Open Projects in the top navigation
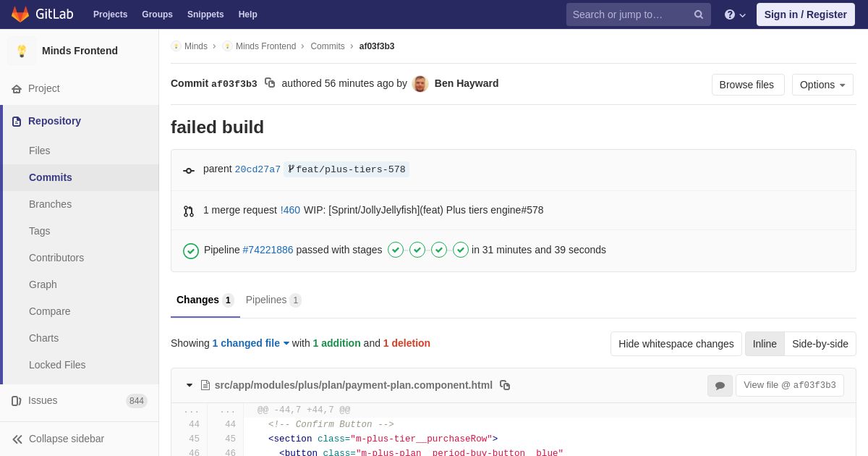Screen dimensions: 868x456 110,14
